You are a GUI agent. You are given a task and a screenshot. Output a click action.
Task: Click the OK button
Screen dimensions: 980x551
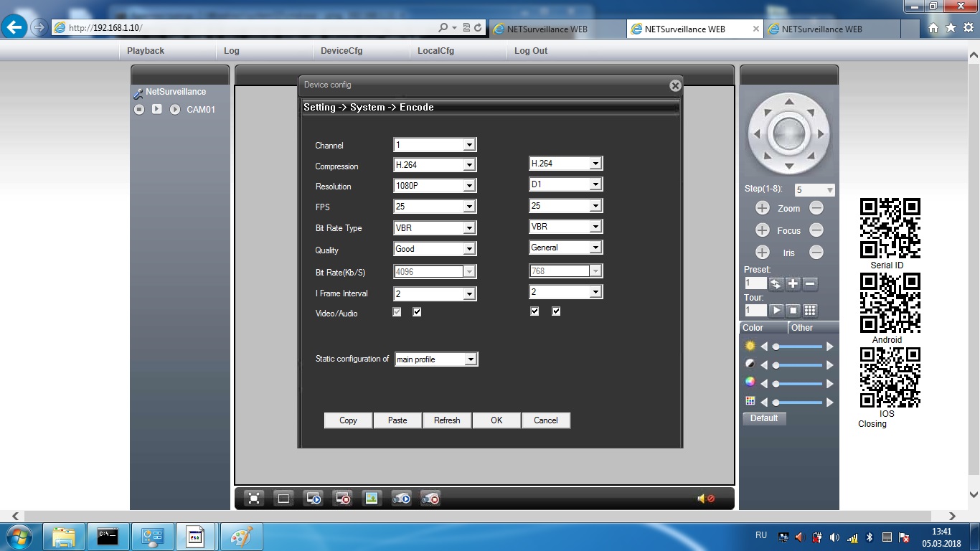point(496,420)
